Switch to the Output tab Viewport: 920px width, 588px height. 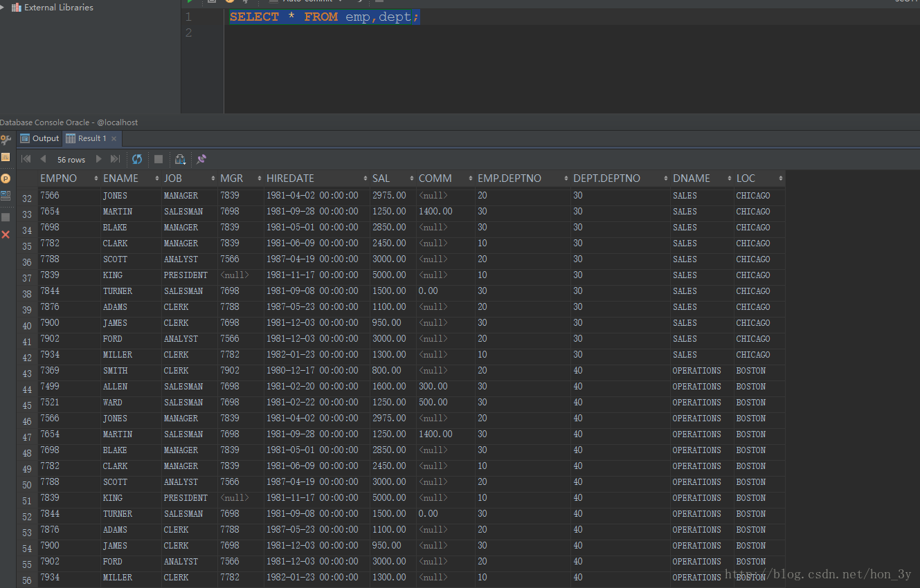point(39,138)
